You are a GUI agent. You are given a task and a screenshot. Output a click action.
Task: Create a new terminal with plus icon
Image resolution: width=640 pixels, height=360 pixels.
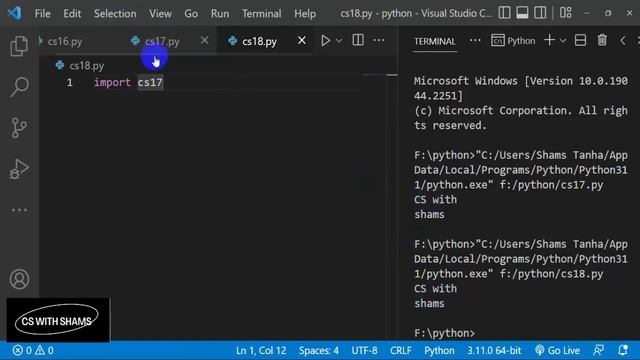click(549, 40)
